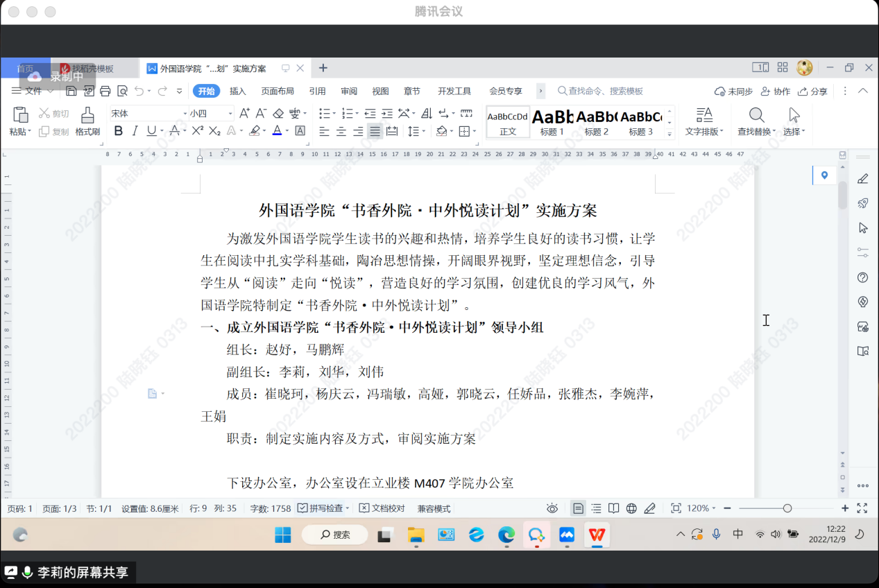Click the 协作 (Collaborate) button
The height and width of the screenshot is (588, 879).
point(776,91)
